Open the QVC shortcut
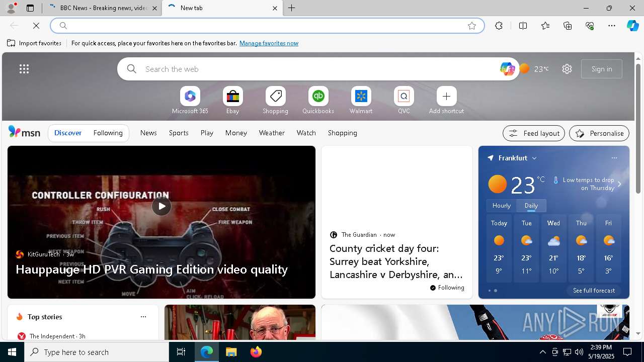644x362 pixels. [404, 101]
